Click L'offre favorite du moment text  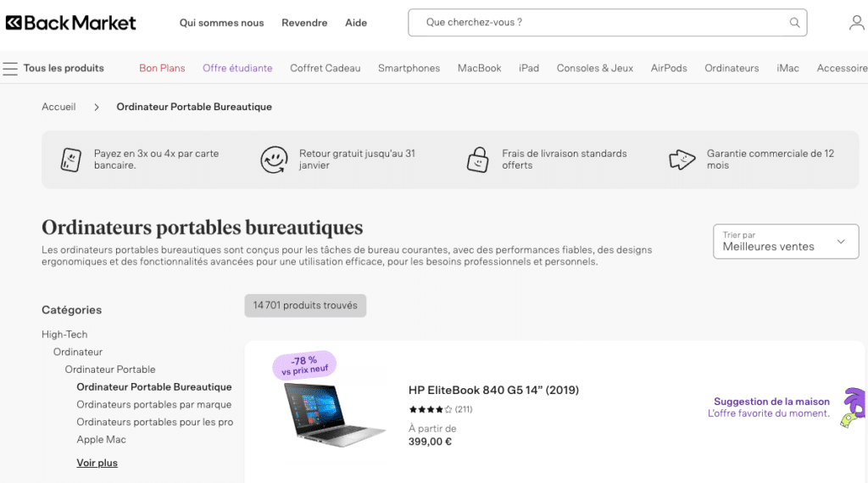point(769,414)
